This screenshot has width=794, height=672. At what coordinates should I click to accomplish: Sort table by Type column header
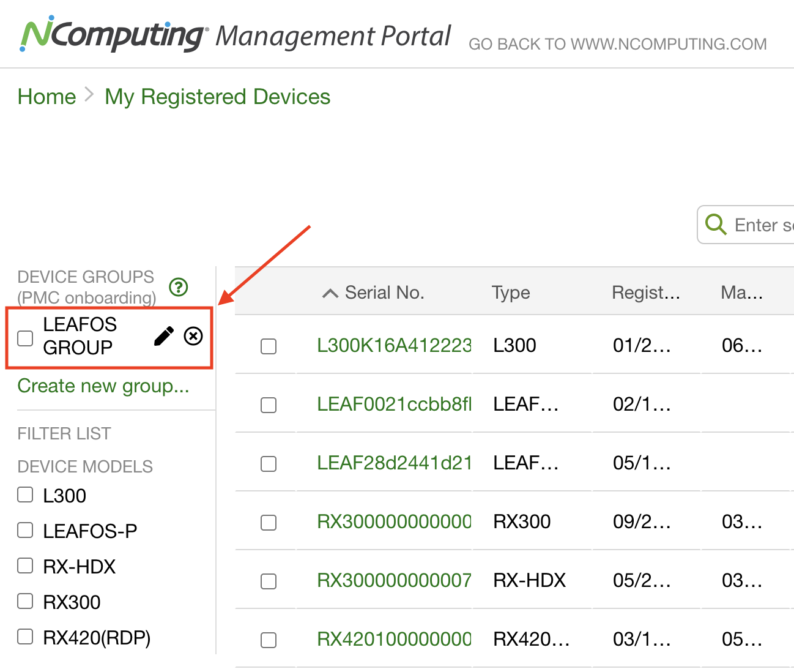511,293
